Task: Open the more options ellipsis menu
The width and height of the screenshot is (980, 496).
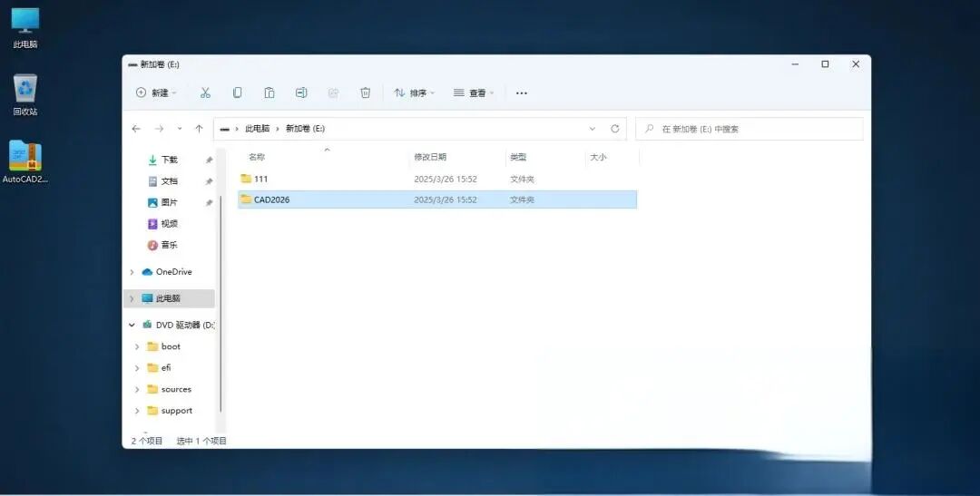Action: point(521,93)
